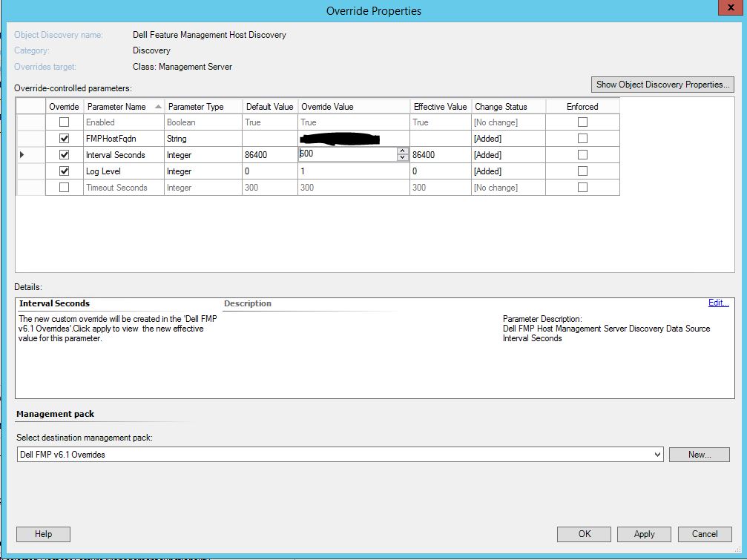This screenshot has width=747, height=560.
Task: Click '[No change]' status in Enabled row
Action: click(508, 122)
